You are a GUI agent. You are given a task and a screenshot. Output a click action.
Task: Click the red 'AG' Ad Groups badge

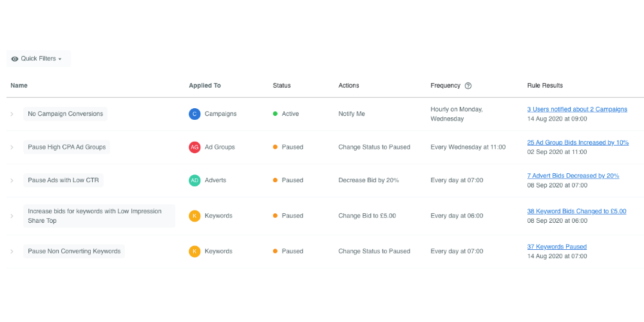[194, 147]
